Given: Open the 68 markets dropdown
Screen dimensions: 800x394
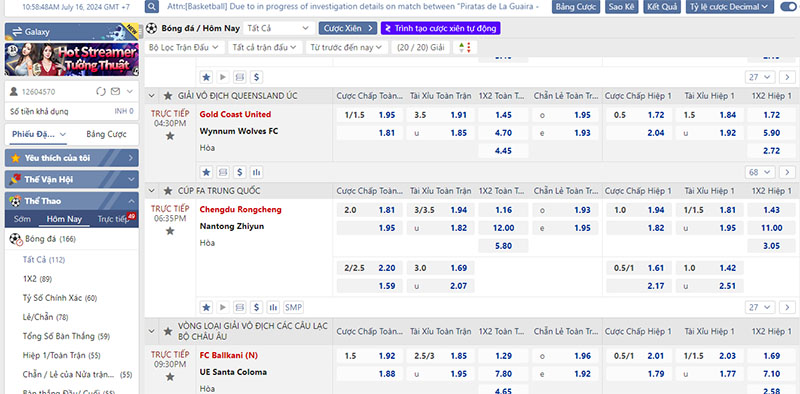Looking at the screenshot, I should pyautogui.click(x=761, y=173).
